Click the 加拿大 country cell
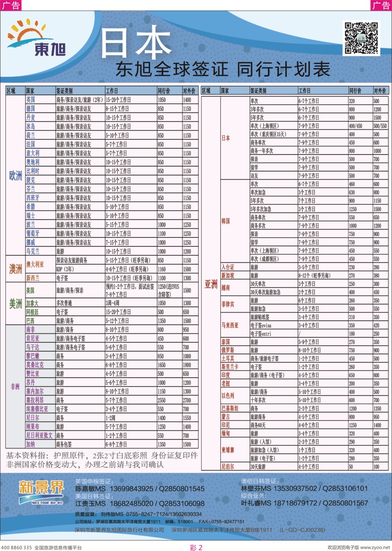Viewport: 392px width, 551px height. tap(40, 303)
